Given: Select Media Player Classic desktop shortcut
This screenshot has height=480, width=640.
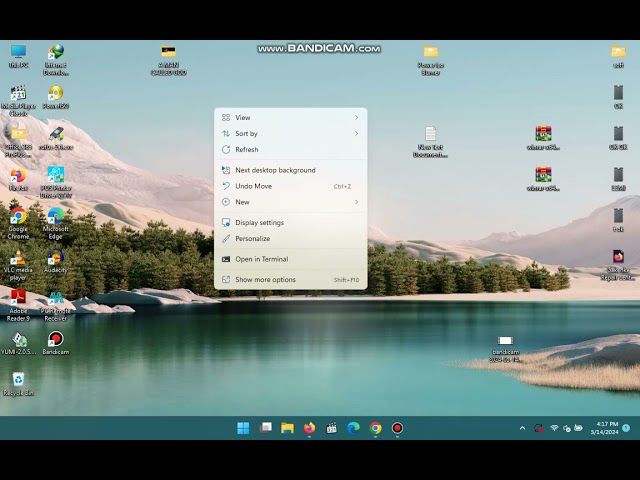Looking at the screenshot, I should 18,101.
